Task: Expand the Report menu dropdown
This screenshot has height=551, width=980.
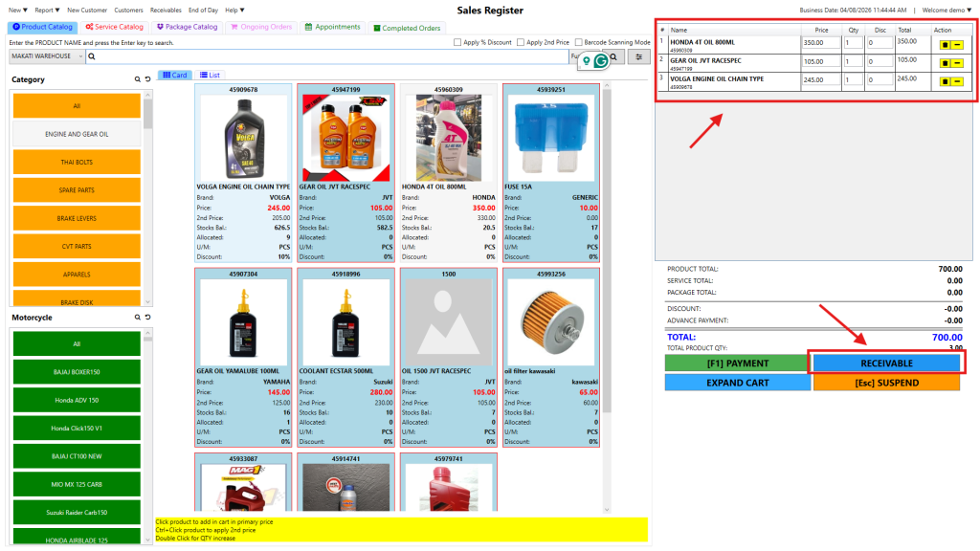Action: coord(49,10)
